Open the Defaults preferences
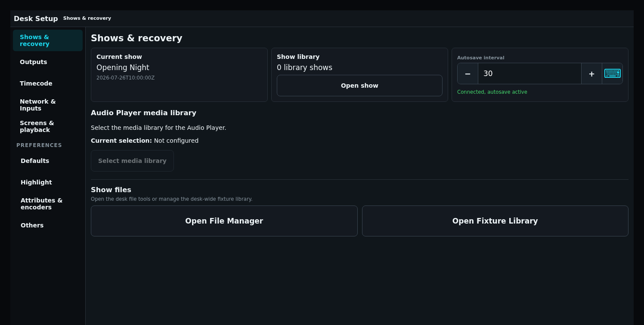 (48, 161)
